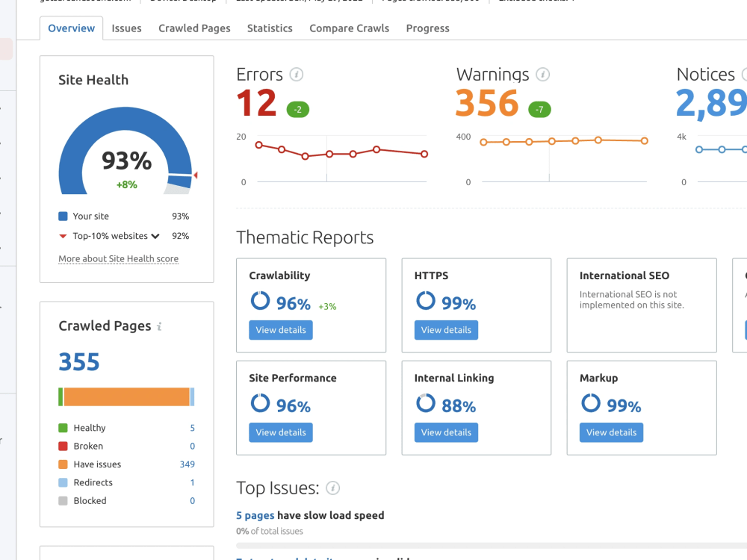
Task: Click the Crawlability progress ring icon
Action: [x=260, y=301]
